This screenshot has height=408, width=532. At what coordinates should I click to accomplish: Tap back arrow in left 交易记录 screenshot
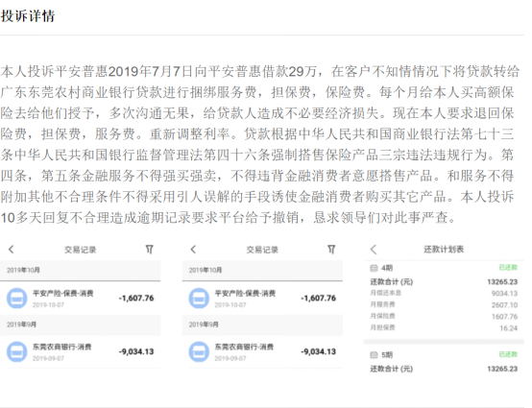(x=12, y=250)
